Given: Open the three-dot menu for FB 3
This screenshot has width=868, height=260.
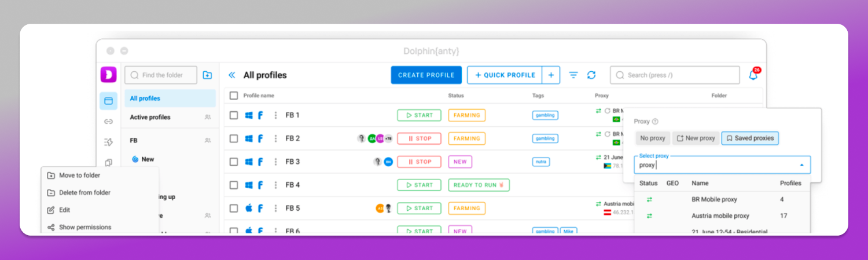Looking at the screenshot, I should 275,162.
